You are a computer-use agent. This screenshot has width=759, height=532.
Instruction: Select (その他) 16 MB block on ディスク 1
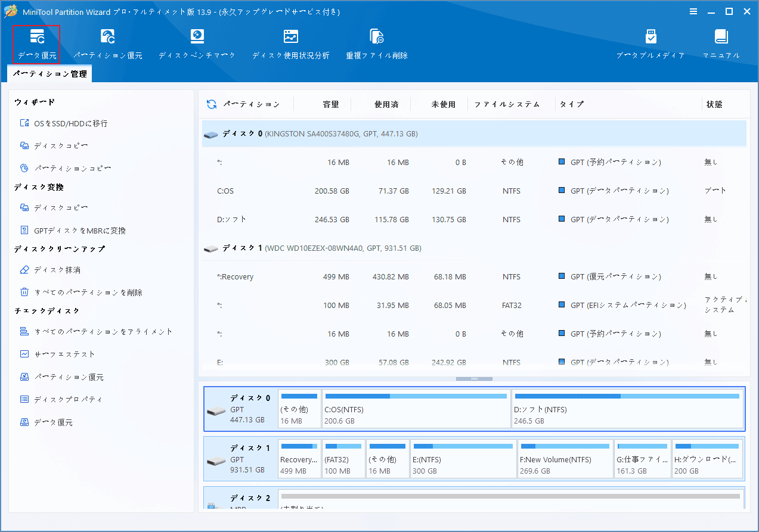click(x=388, y=459)
